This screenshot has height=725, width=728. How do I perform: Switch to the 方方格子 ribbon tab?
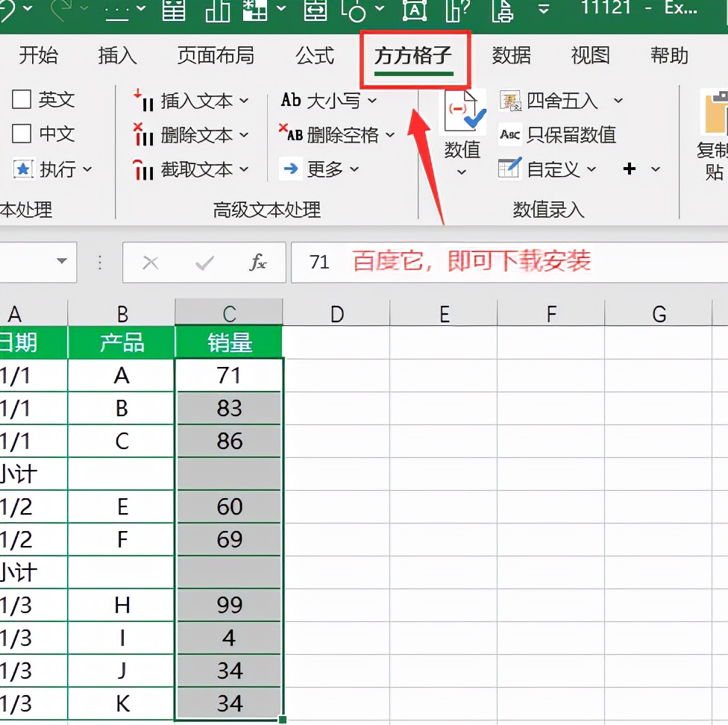pyautogui.click(x=415, y=56)
